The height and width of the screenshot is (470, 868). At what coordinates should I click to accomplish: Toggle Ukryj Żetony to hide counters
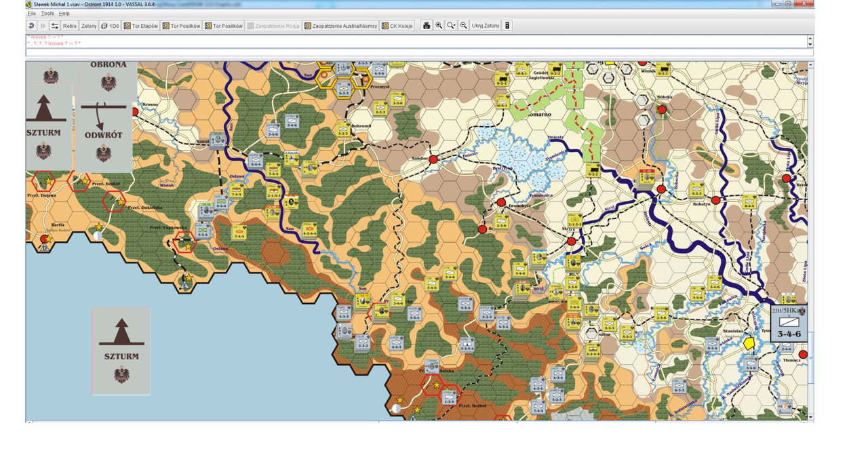(x=486, y=26)
